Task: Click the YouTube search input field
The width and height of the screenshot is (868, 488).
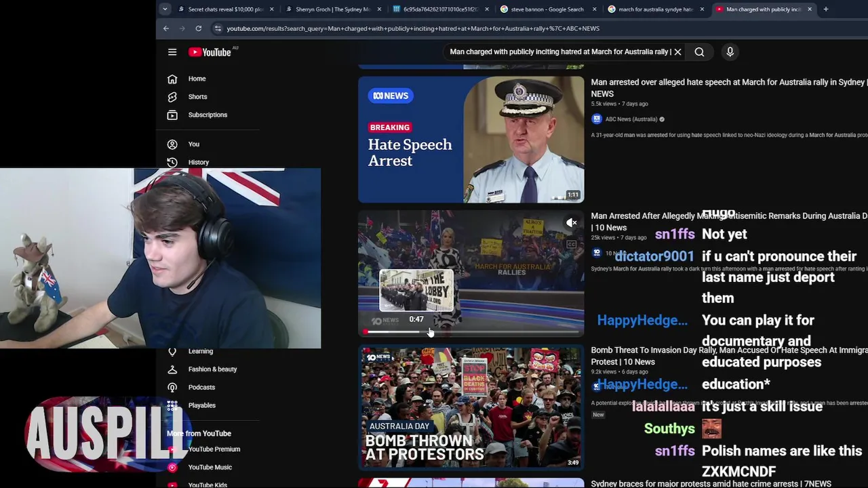Action: click(559, 52)
